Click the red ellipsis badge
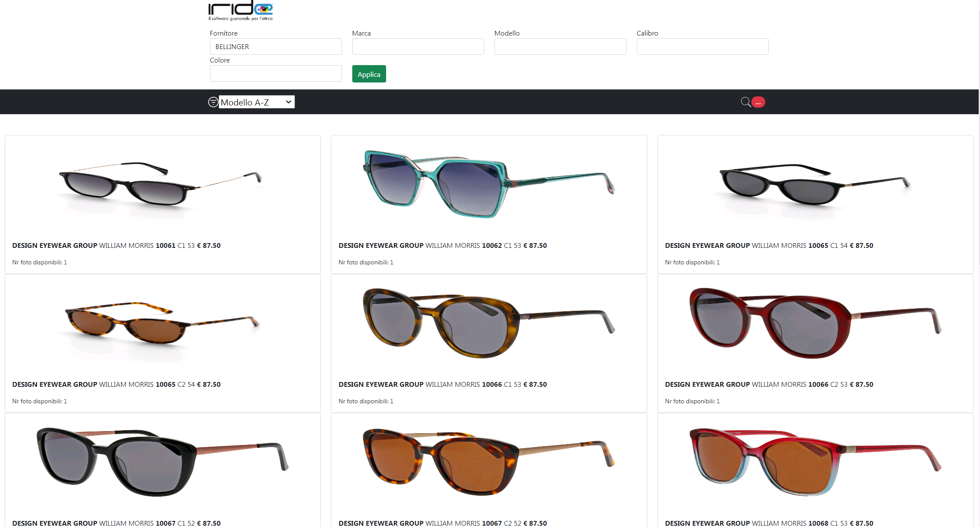Viewport: 980px width, 527px height. 758,102
